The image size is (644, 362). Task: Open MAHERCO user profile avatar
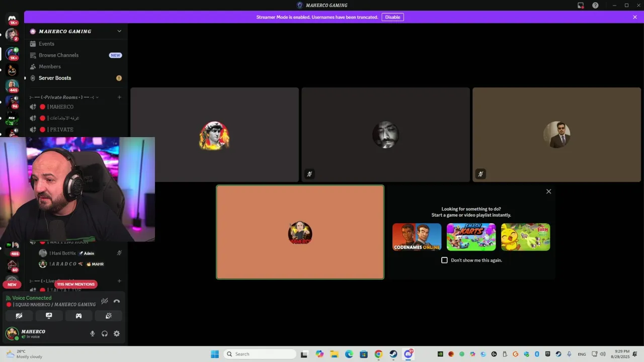point(12,333)
